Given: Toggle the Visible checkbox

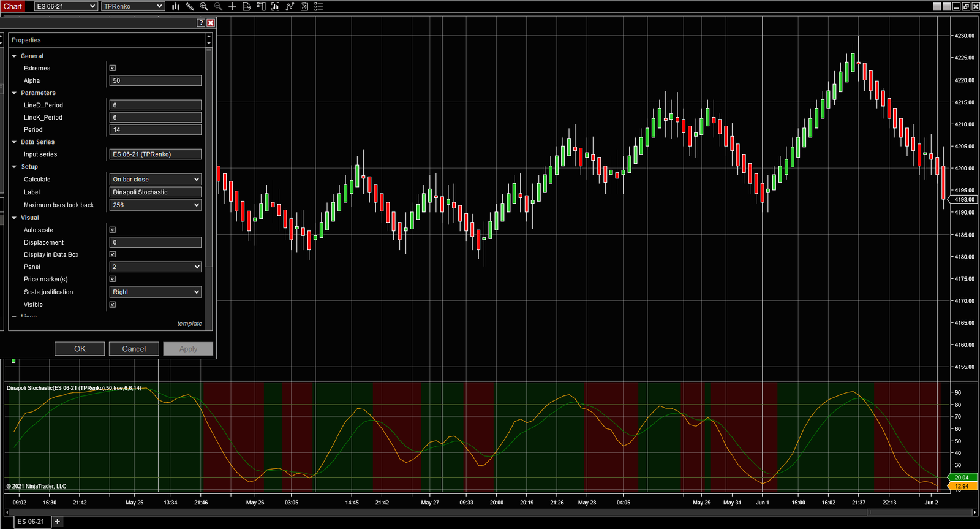Looking at the screenshot, I should [x=113, y=305].
